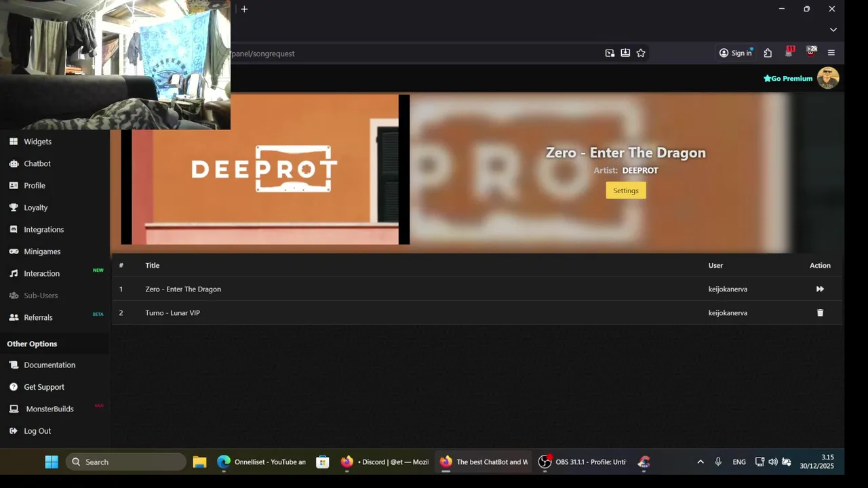Open the Widgets menu item
The width and height of the screenshot is (868, 488).
38,142
